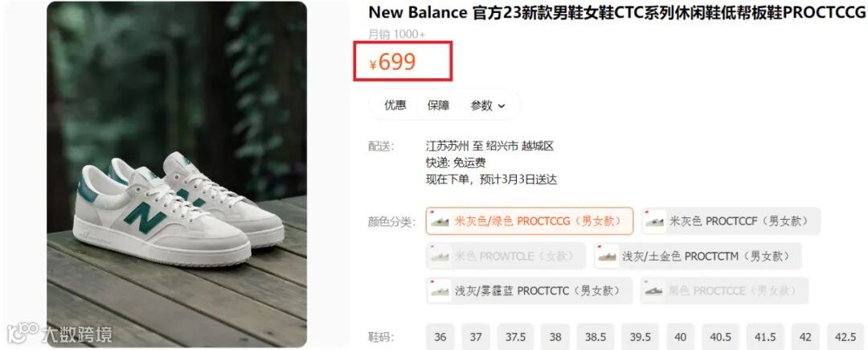Screen dimensions: 868x350
Task: Choose shoe size 41.5
Action: [765, 336]
